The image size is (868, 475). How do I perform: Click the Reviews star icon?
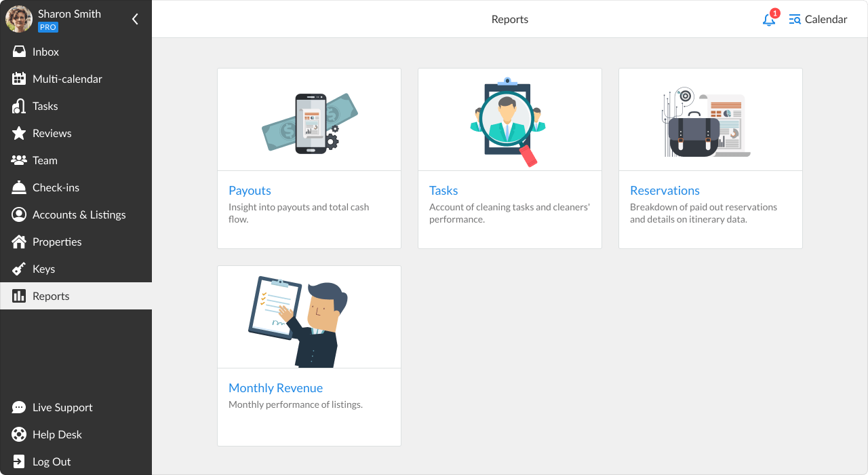(x=19, y=133)
